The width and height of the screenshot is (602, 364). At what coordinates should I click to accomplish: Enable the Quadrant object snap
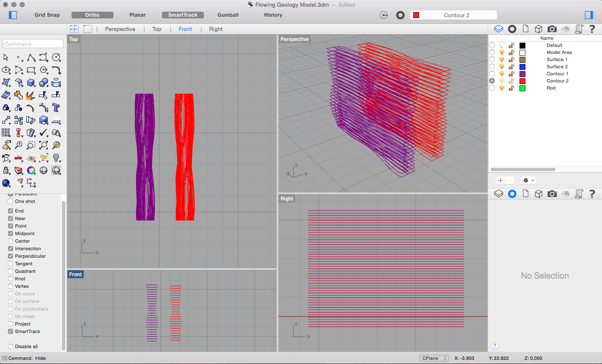click(x=10, y=271)
